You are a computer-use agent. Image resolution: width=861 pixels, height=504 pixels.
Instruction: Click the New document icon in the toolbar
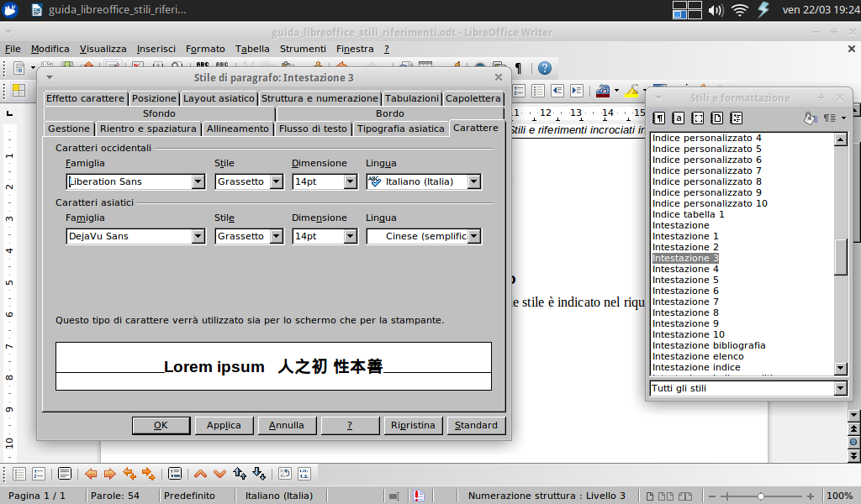pos(18,68)
